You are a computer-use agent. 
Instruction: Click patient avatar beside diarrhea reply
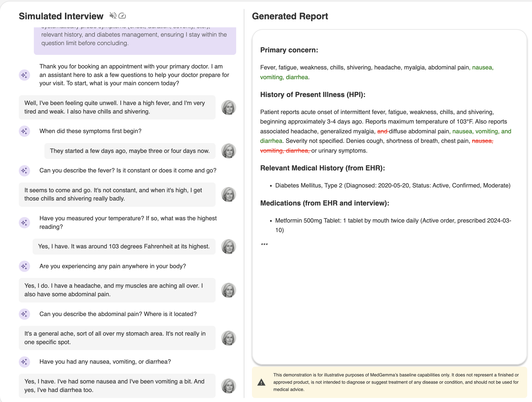[228, 386]
